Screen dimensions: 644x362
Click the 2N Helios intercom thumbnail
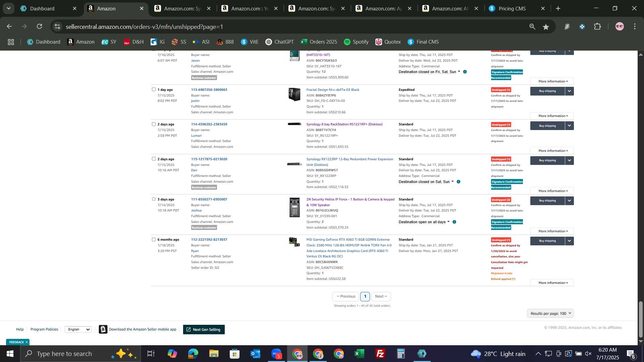click(294, 207)
